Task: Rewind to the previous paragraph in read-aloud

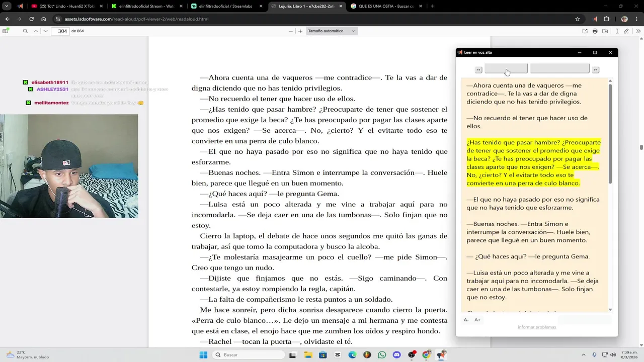Action: coord(478,70)
